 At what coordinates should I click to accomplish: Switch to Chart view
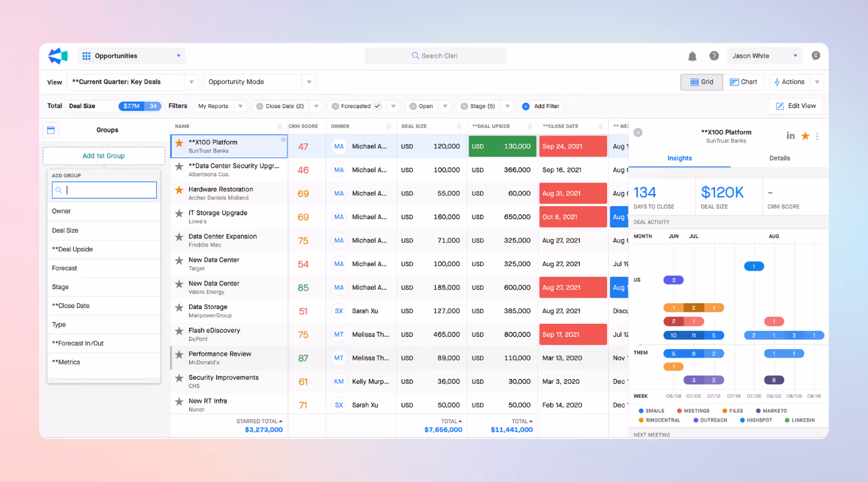point(743,82)
